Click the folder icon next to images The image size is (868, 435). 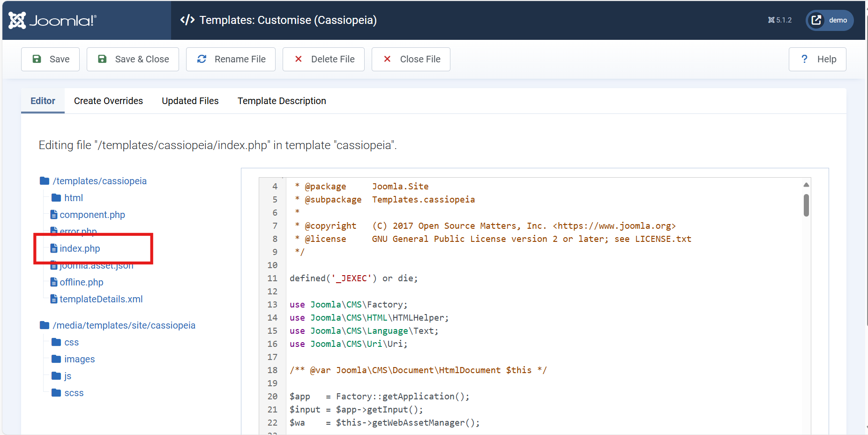56,359
